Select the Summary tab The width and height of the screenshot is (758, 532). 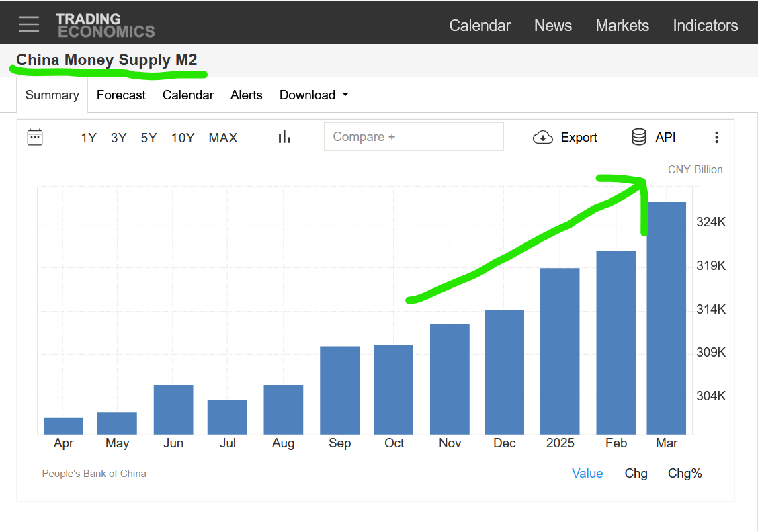[x=52, y=95]
